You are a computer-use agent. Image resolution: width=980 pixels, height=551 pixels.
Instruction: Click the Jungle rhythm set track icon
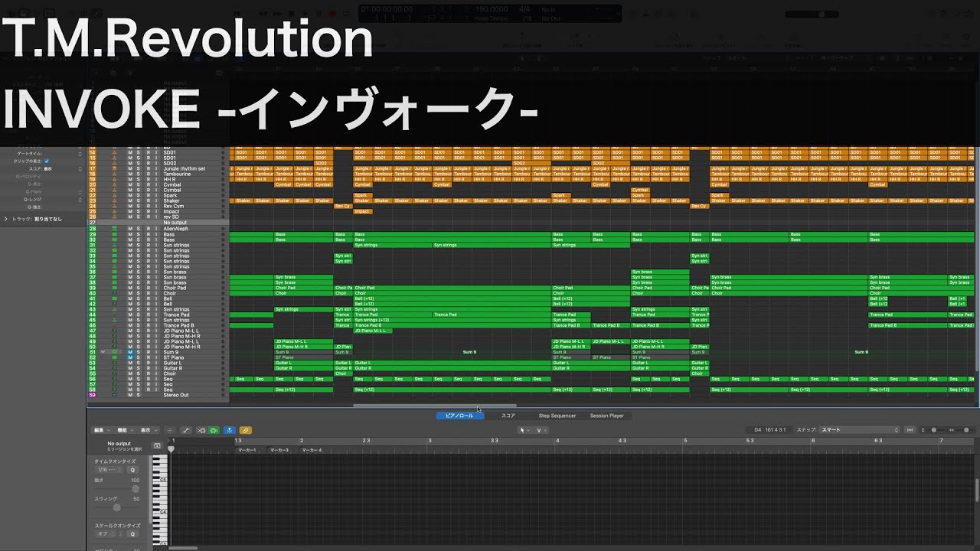(x=114, y=168)
